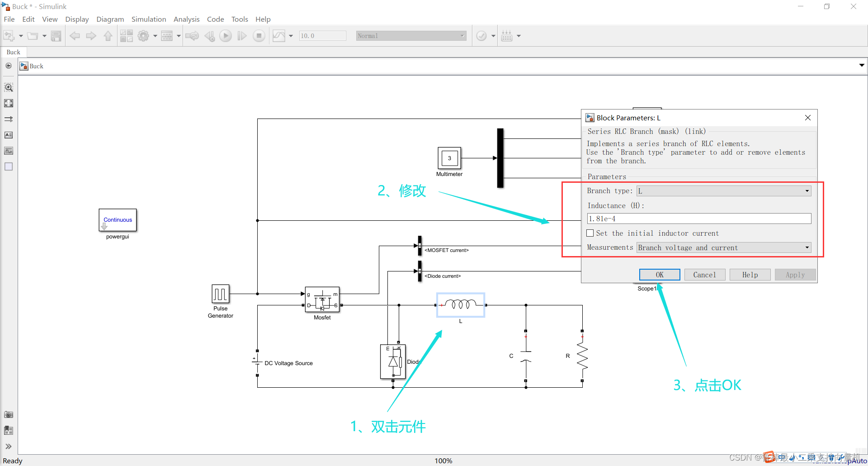Expand the New Model dropdown arrow
Screen dimensions: 868x466
[21, 36]
